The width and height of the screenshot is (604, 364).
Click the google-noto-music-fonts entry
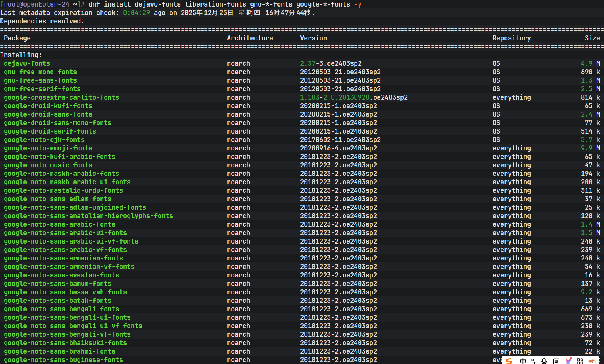point(48,165)
